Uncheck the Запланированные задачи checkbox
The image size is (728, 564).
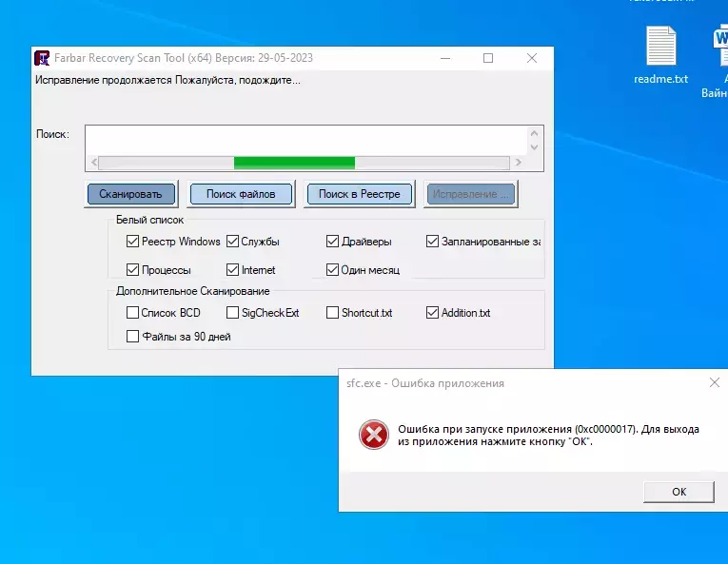coord(432,242)
